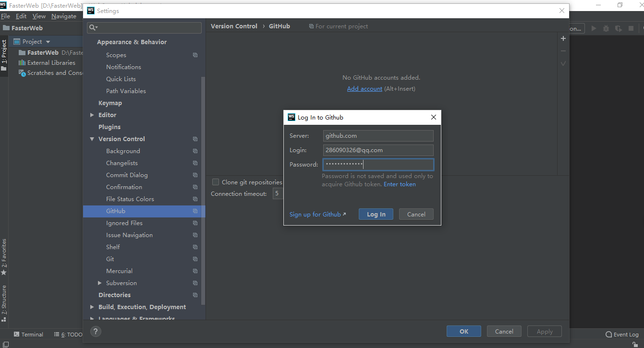Click the project-level icon beside Confirmation
Image resolution: width=644 pixels, height=348 pixels.
(x=195, y=187)
